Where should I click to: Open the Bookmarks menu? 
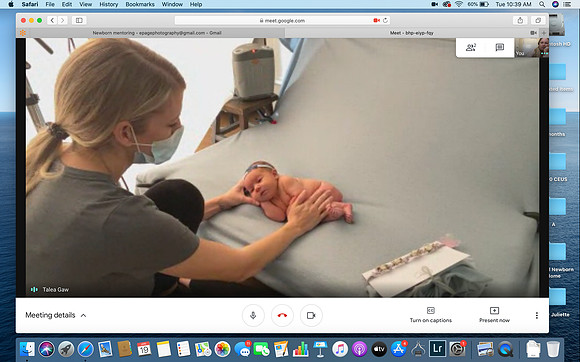click(x=140, y=4)
